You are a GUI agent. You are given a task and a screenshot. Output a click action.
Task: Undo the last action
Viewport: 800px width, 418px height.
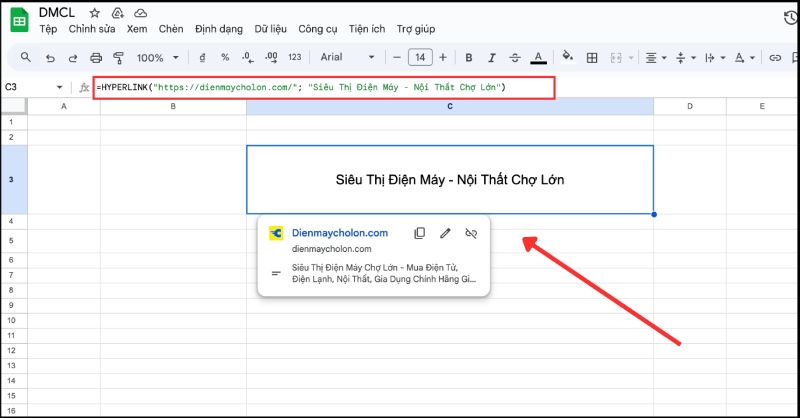[50, 58]
